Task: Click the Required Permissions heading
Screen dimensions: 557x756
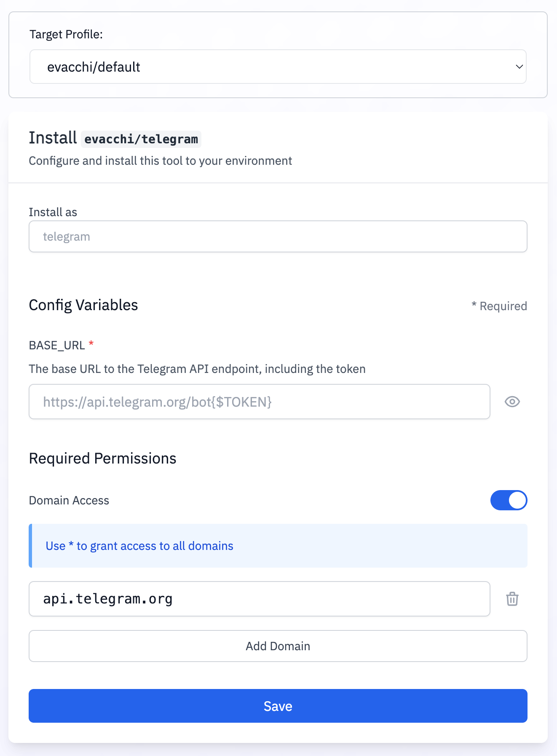Action: point(102,458)
